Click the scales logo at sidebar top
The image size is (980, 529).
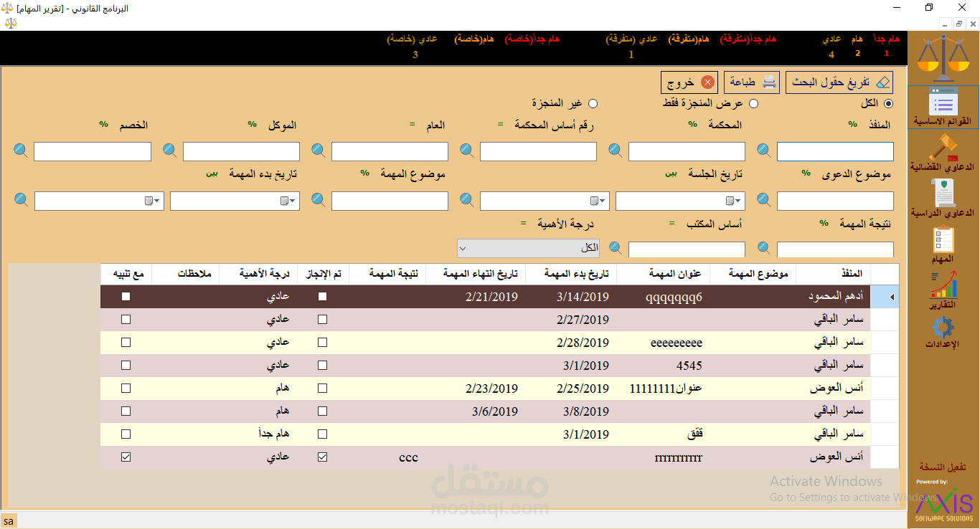[x=943, y=57]
